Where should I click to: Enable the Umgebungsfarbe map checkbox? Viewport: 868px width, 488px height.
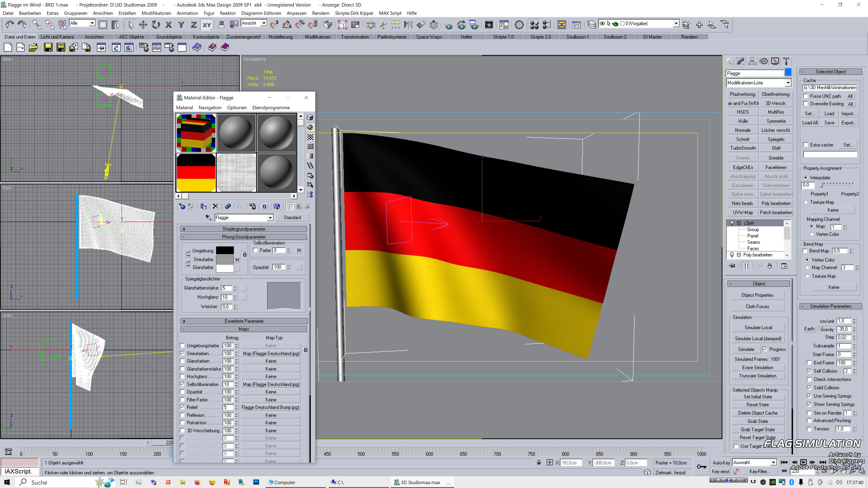pos(182,345)
